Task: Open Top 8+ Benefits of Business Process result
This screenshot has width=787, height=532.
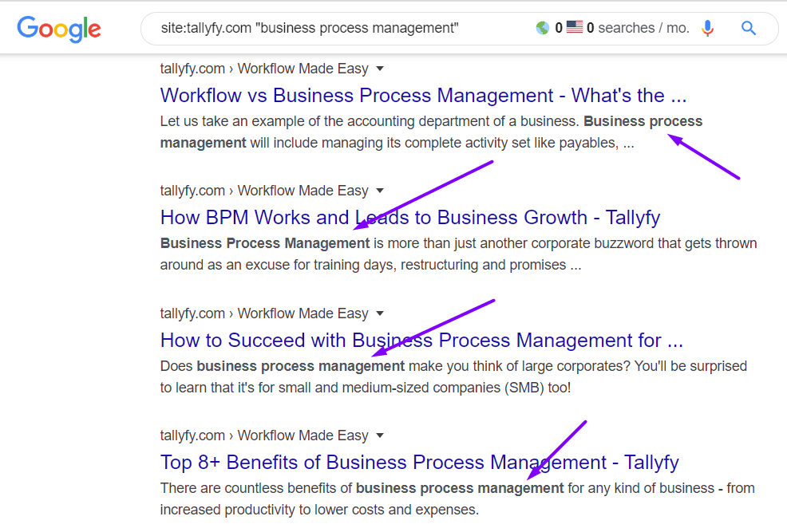Action: tap(420, 463)
